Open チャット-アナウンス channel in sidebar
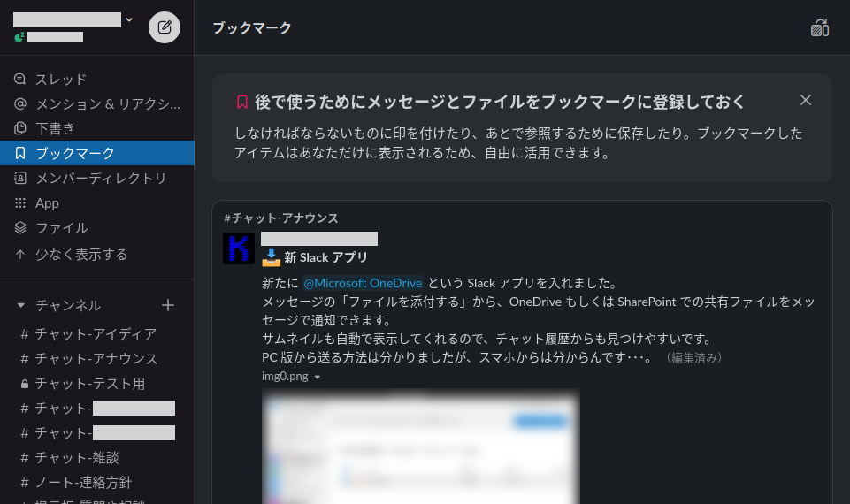Screen dimensions: 850x504 coord(97,359)
